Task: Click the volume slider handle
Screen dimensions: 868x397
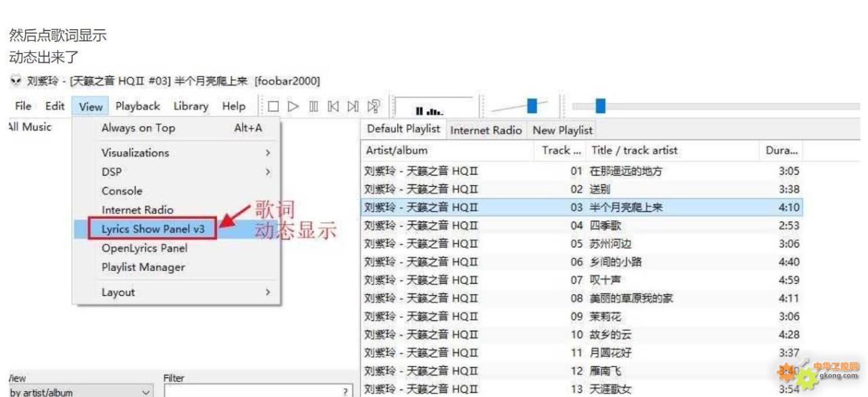Action: [532, 106]
